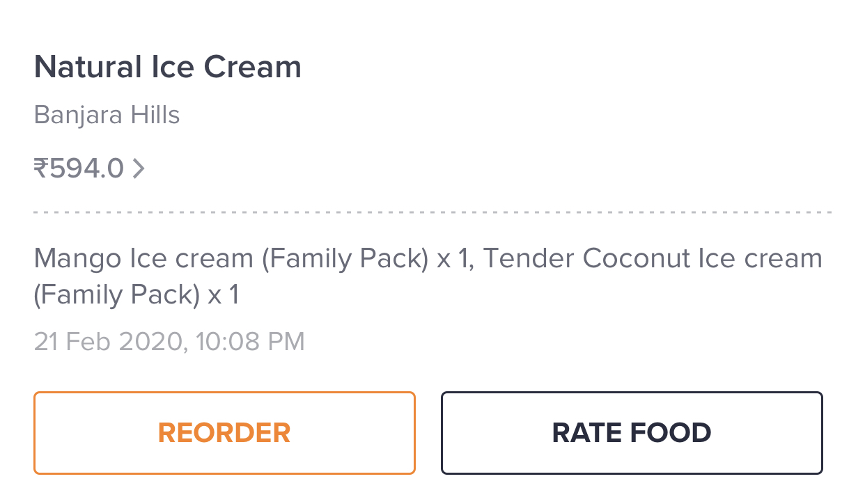Image resolution: width=865 pixels, height=504 pixels.
Task: Click Family Pack label after Mango Ice cream
Action: click(x=345, y=259)
